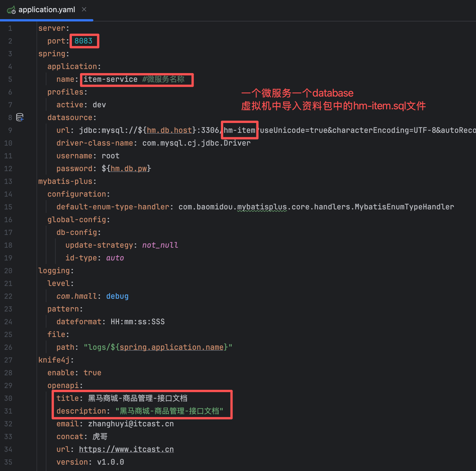
Task: Click the 'spring:' key
Action: point(54,54)
